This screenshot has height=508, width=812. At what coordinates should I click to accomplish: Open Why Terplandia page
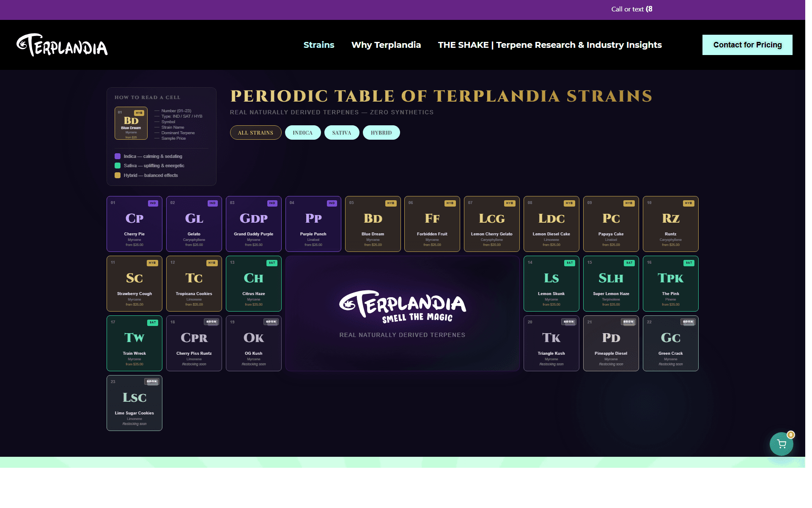[x=386, y=45]
